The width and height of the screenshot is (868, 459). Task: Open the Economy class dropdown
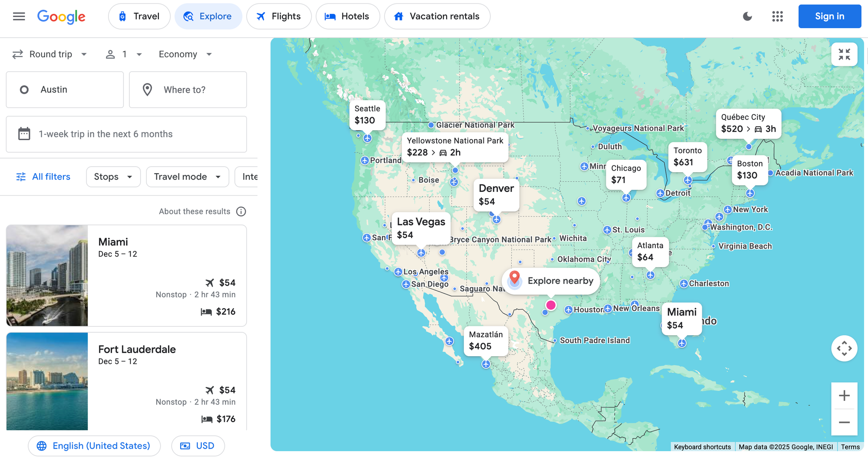[185, 54]
